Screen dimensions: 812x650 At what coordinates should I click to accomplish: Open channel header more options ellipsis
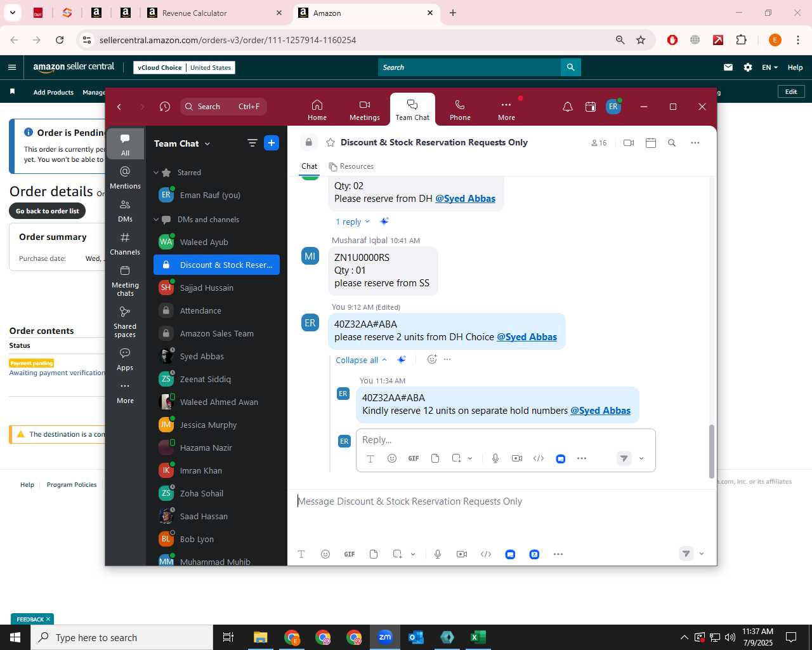[x=695, y=143]
